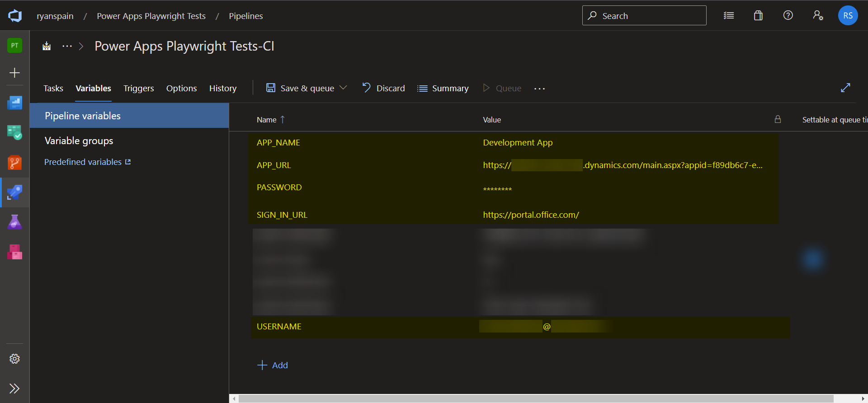Open the PT project tile in sidebar
The height and width of the screenshot is (403, 868).
(x=14, y=45)
